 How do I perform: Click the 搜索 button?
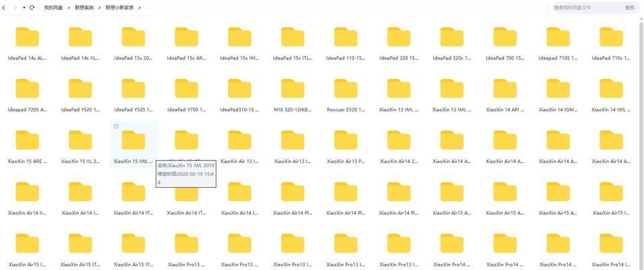(630, 7)
